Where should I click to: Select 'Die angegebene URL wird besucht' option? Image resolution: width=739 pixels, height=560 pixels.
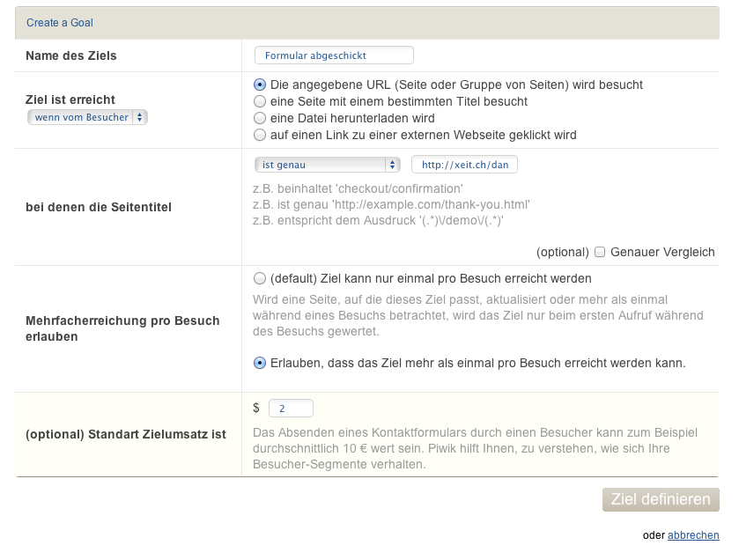pyautogui.click(x=260, y=85)
